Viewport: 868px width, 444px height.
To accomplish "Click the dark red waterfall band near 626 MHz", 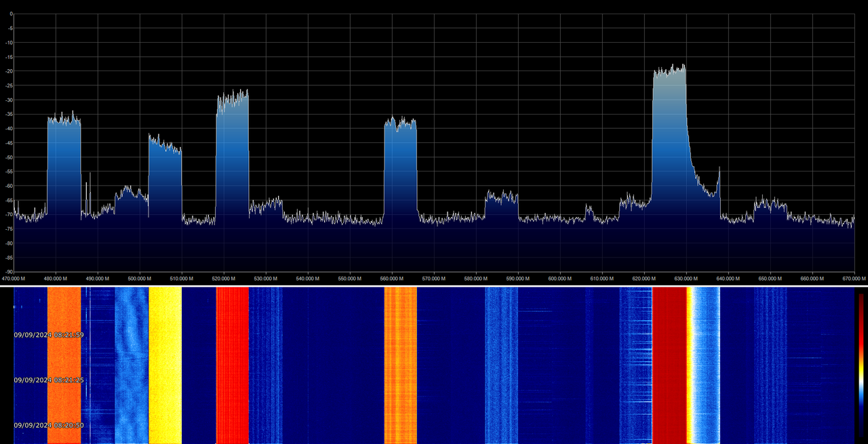I will point(669,365).
